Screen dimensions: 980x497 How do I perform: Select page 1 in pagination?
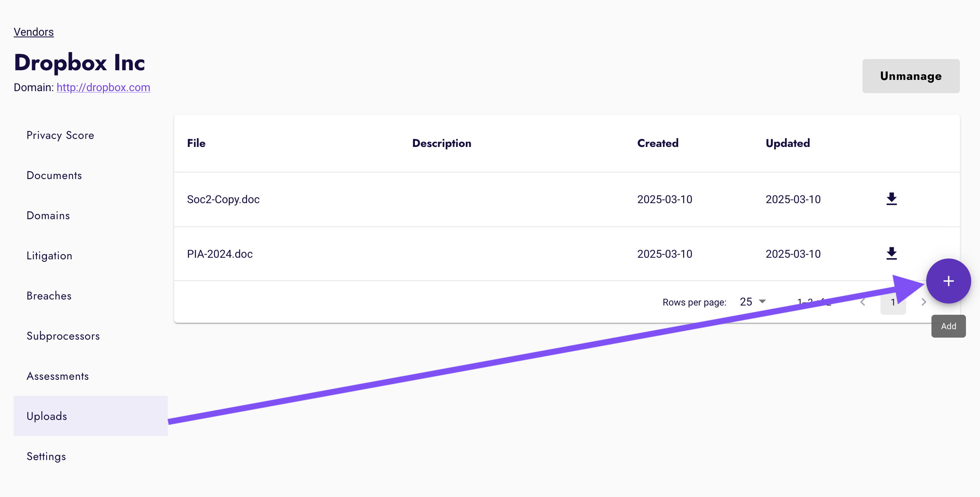[893, 302]
